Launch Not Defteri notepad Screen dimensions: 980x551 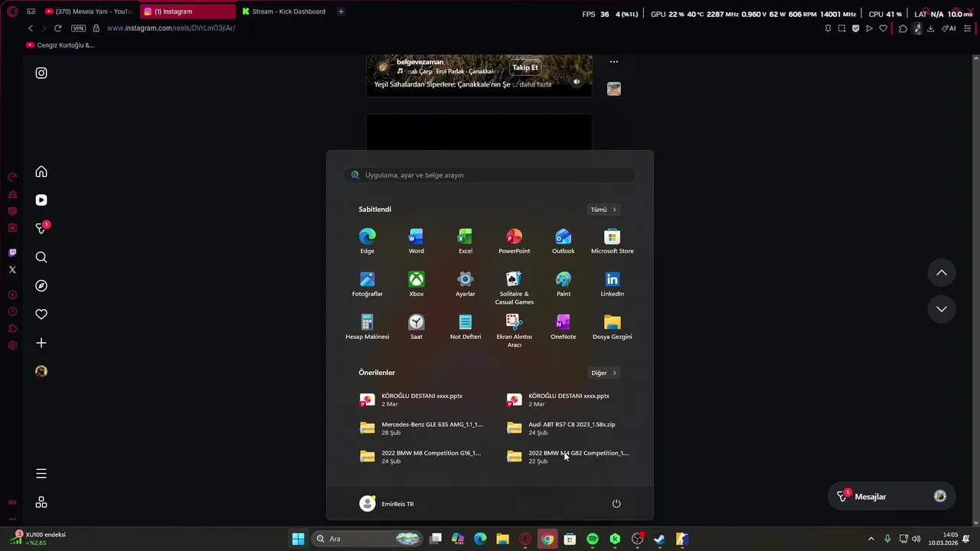click(465, 327)
